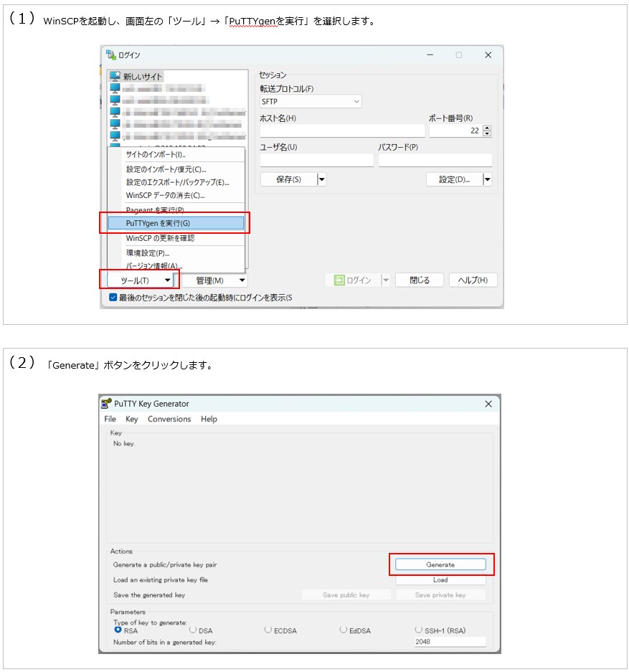
Task: Open the transfer protocol SFTP dropdown
Action: pyautogui.click(x=311, y=102)
